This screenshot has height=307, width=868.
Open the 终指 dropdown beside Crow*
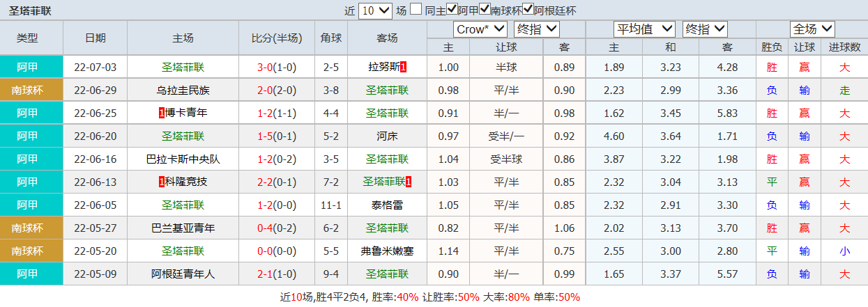click(537, 29)
